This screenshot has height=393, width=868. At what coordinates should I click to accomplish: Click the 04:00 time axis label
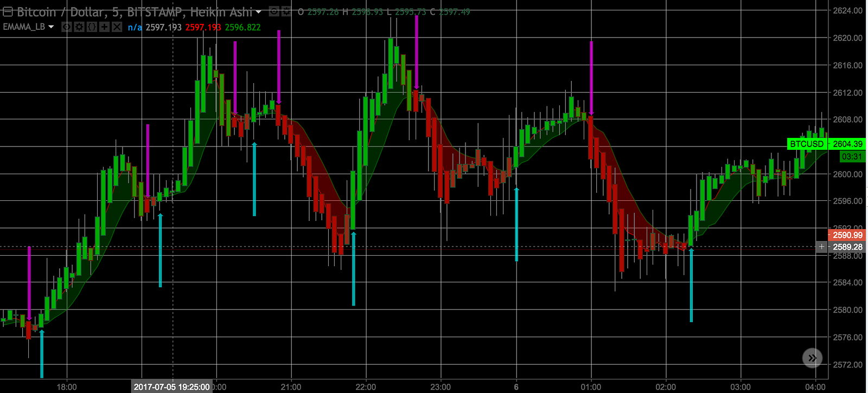point(815,387)
